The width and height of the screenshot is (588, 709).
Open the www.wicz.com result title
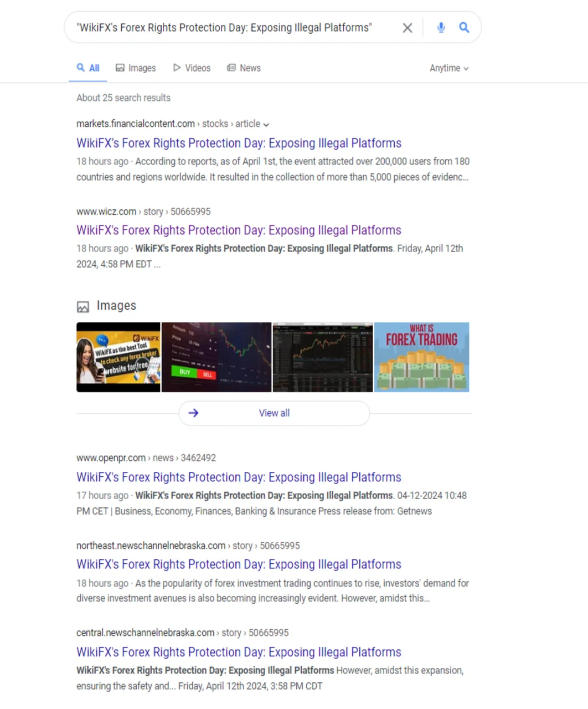pyautogui.click(x=239, y=230)
